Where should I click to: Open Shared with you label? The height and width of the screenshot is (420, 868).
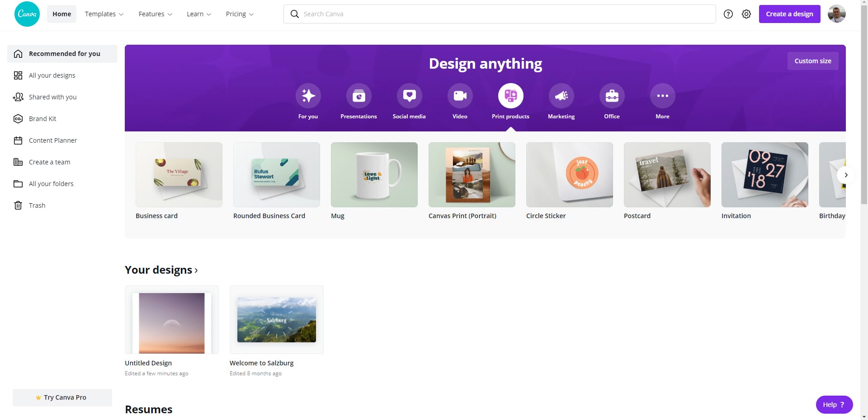(52, 97)
